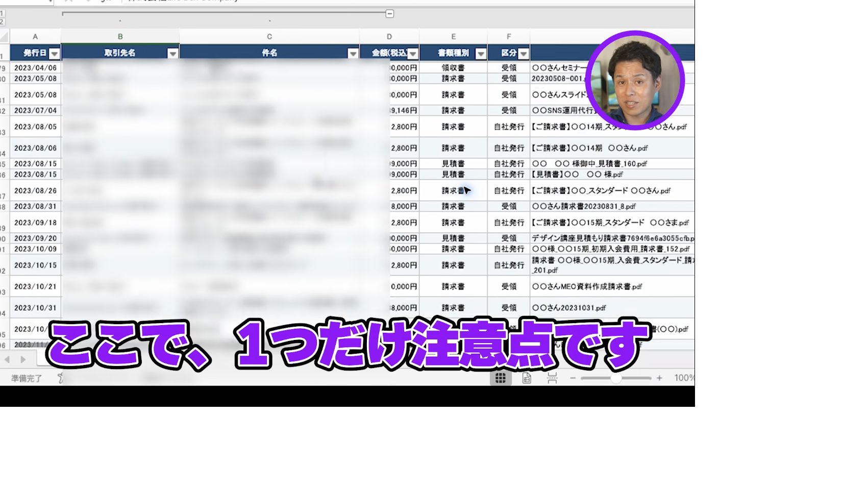868x489 pixels.
Task: Click the 100% zoom level
Action: (684, 378)
